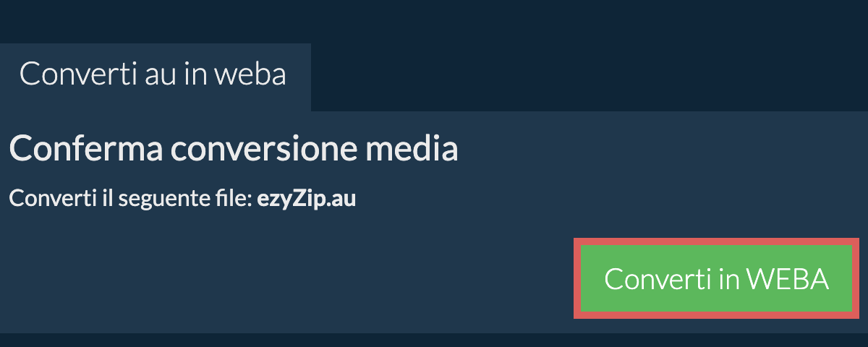868x347 pixels.
Task: Click the green Converti in WEBA button
Action: [716, 279]
